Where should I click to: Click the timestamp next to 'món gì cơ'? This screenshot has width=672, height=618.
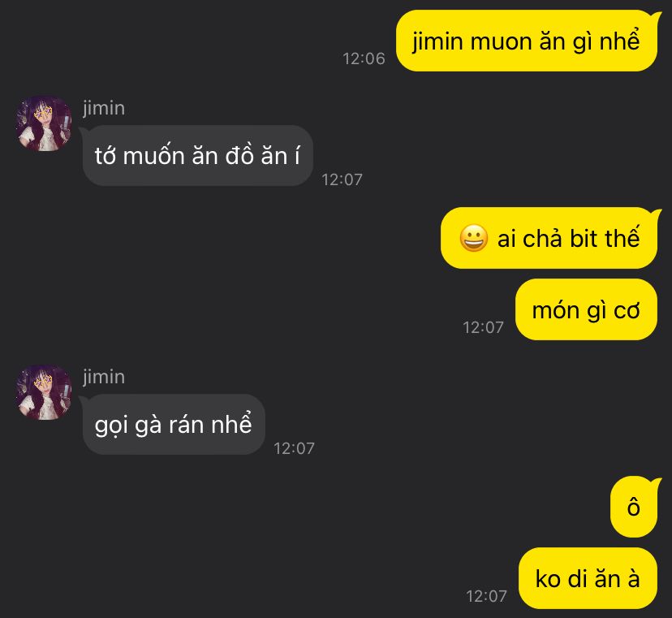pyautogui.click(x=483, y=327)
